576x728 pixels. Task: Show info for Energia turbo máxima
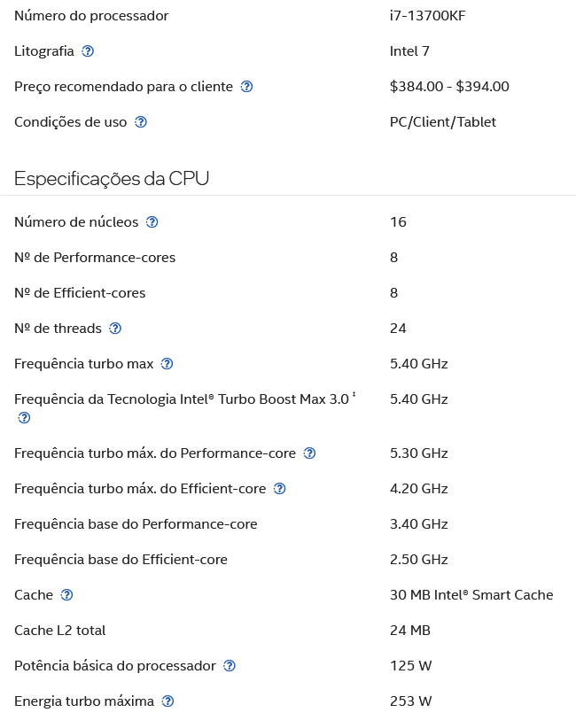(167, 701)
